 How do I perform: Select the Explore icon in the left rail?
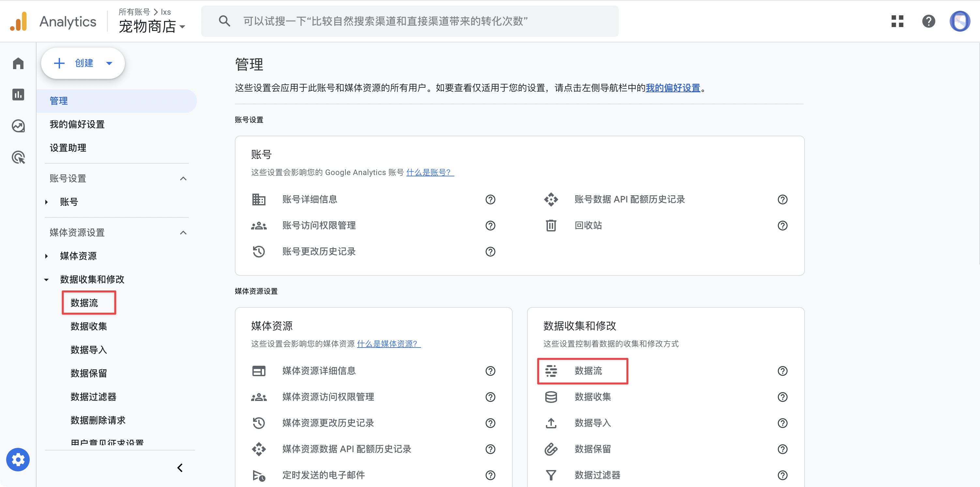click(18, 126)
